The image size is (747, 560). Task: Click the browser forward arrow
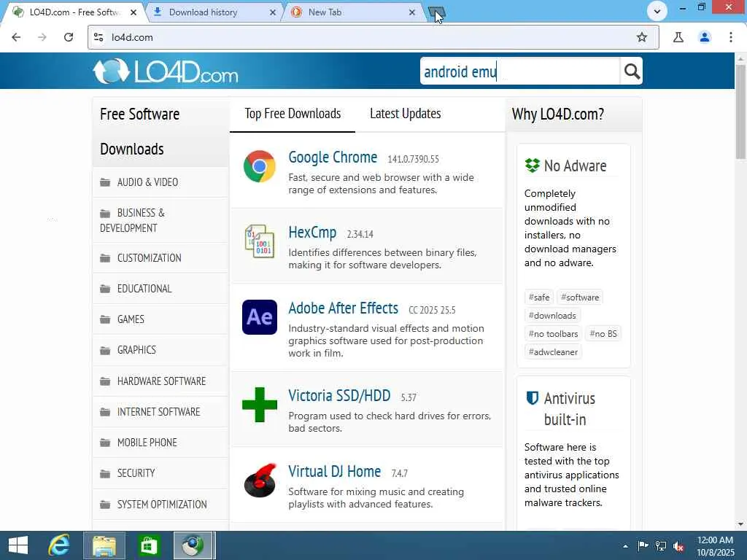coord(42,37)
